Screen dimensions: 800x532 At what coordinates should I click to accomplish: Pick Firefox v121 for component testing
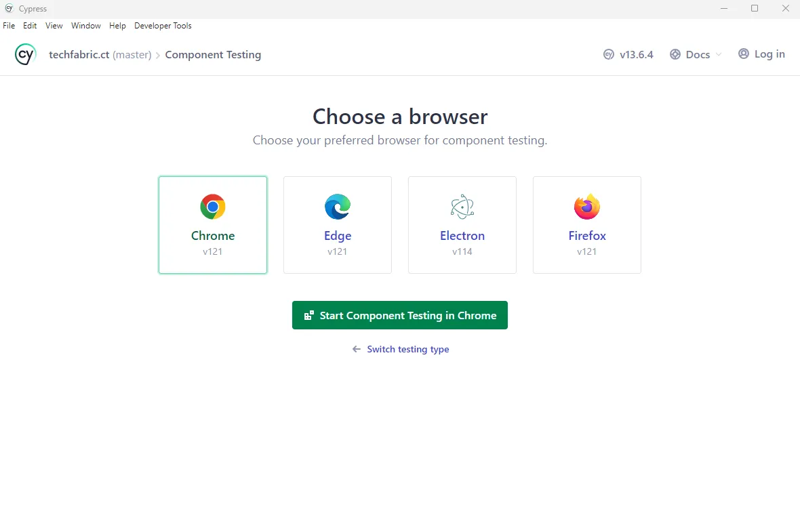pos(587,225)
